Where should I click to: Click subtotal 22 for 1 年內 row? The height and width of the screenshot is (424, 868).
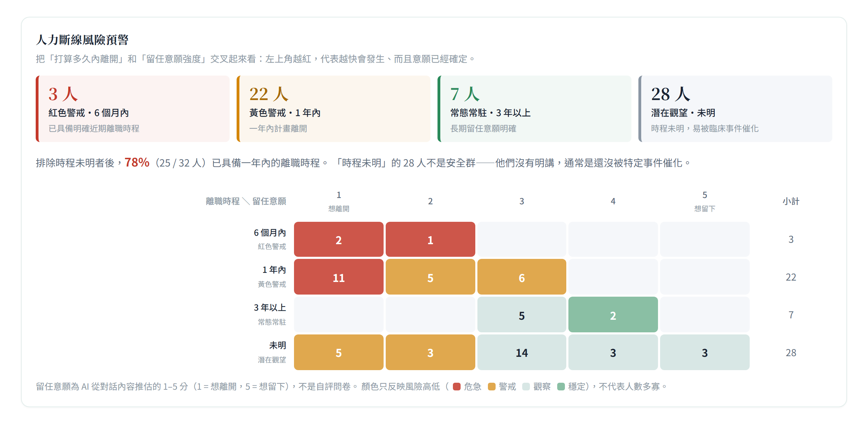pyautogui.click(x=791, y=277)
